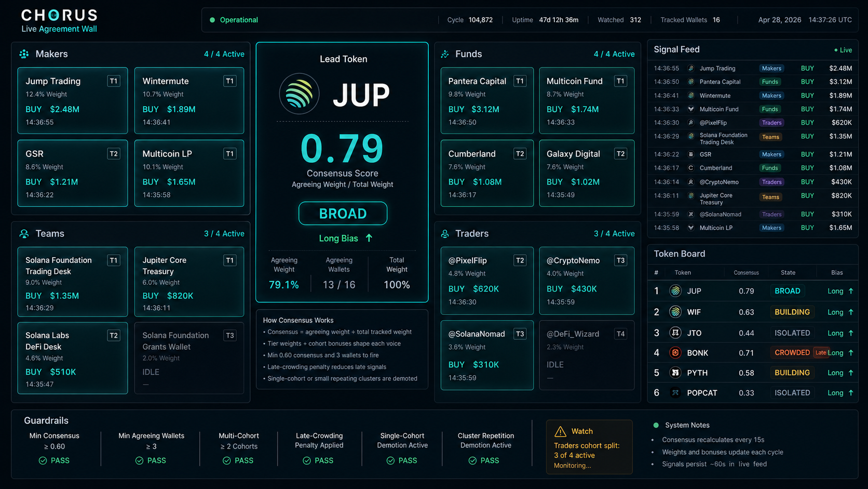This screenshot has height=489, width=868.
Task: Click the 0.79 Consensus Score value
Action: [342, 149]
